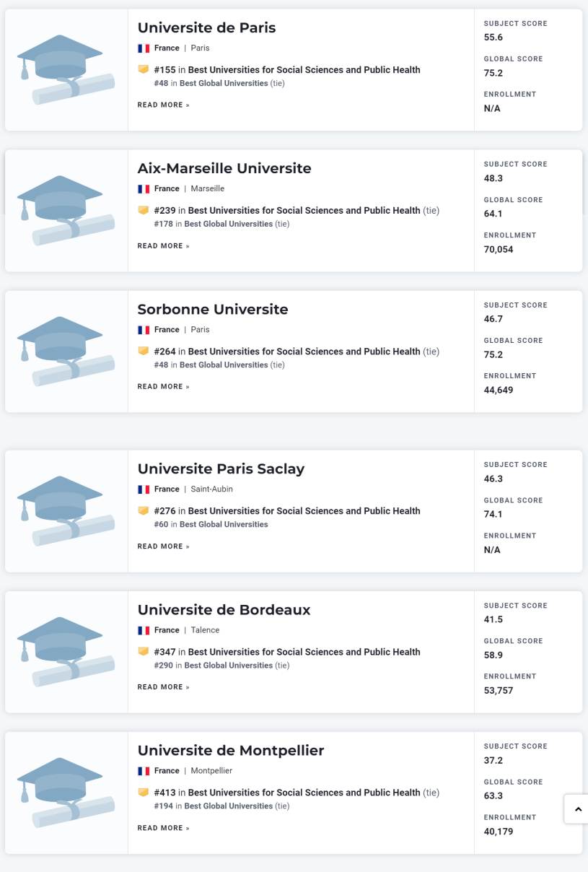The height and width of the screenshot is (872, 588).
Task: Click Aix-Marseille Universite graduation cap image
Action: (x=66, y=211)
